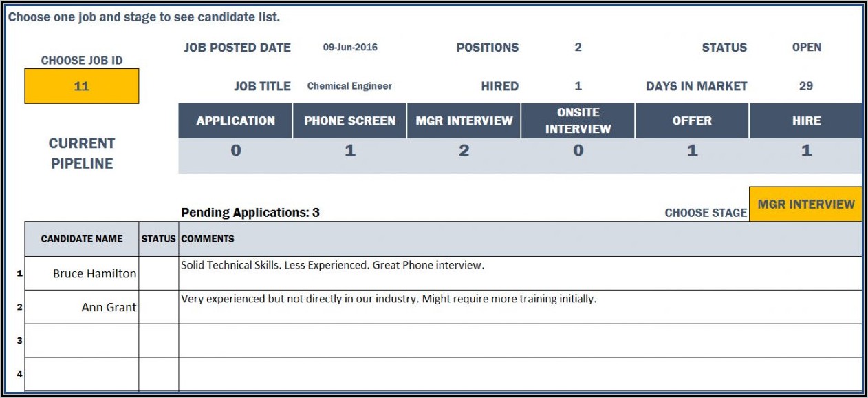Click the empty comments cell in row 4
Image resolution: width=868 pixels, height=398 pixels.
[x=519, y=374]
